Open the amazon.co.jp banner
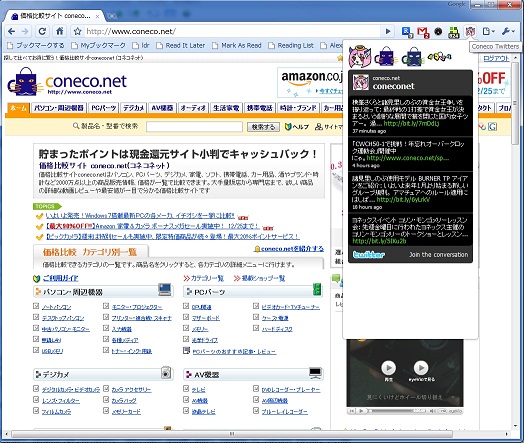 [310, 82]
